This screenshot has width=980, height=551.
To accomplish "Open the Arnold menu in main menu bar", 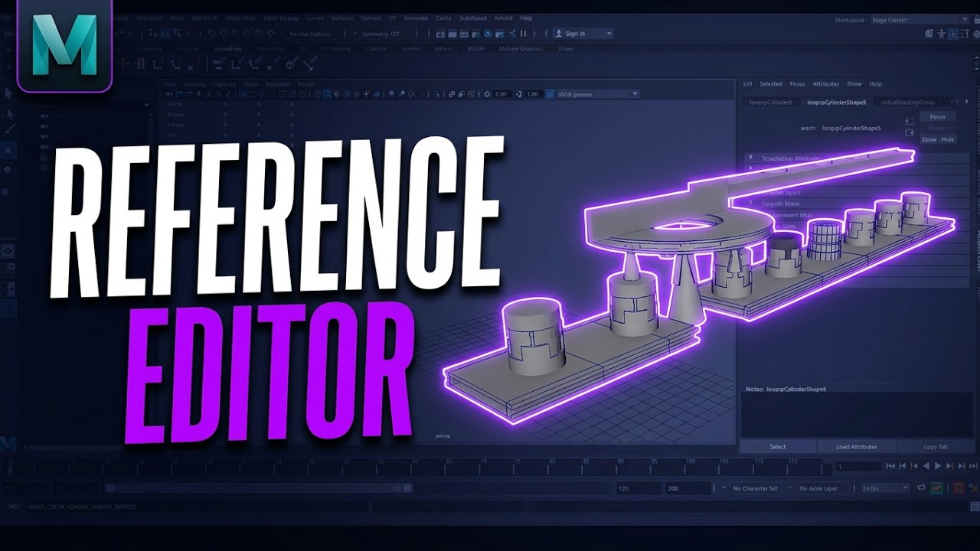I will tap(504, 18).
